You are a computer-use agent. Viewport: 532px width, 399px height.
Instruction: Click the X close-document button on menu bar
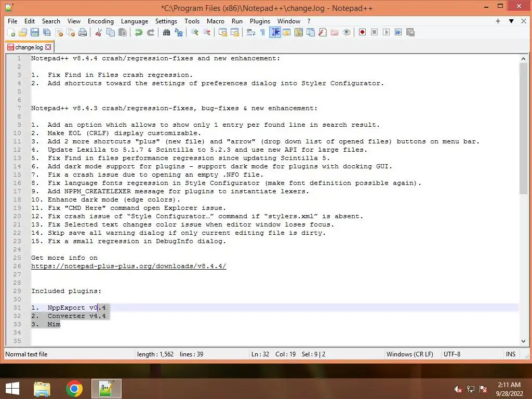(x=524, y=21)
